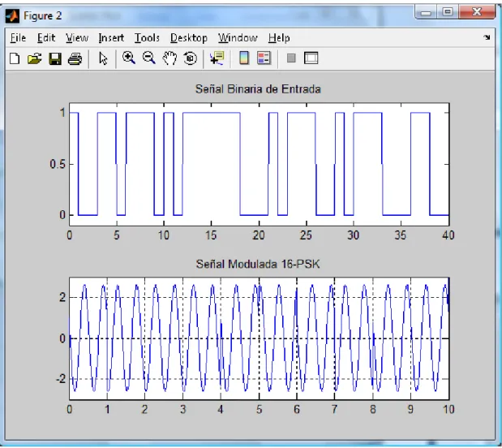Select the Pan hand tool

169,58
